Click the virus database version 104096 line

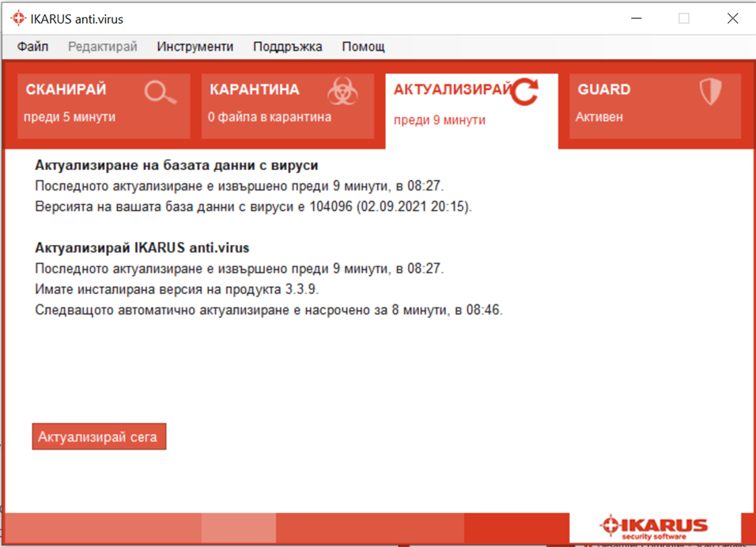coord(253,207)
